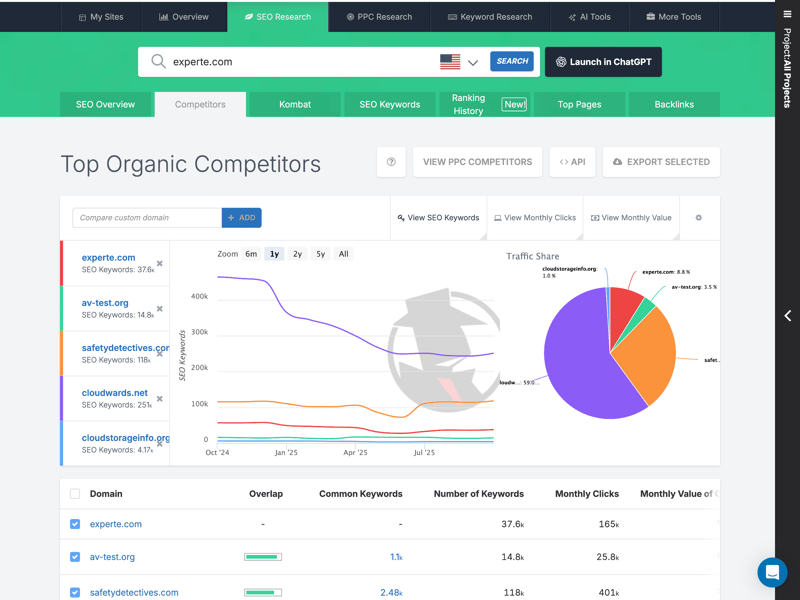This screenshot has height=600, width=800.
Task: Open the help question mark icon
Action: click(391, 162)
